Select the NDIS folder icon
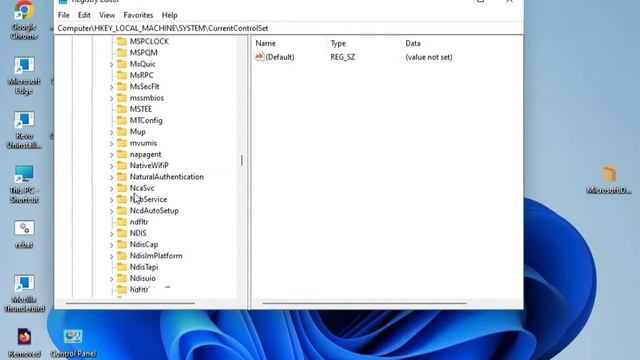 [122, 233]
